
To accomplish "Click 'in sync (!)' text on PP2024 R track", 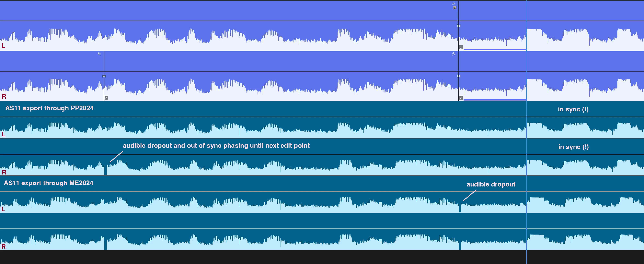I will [x=573, y=147].
